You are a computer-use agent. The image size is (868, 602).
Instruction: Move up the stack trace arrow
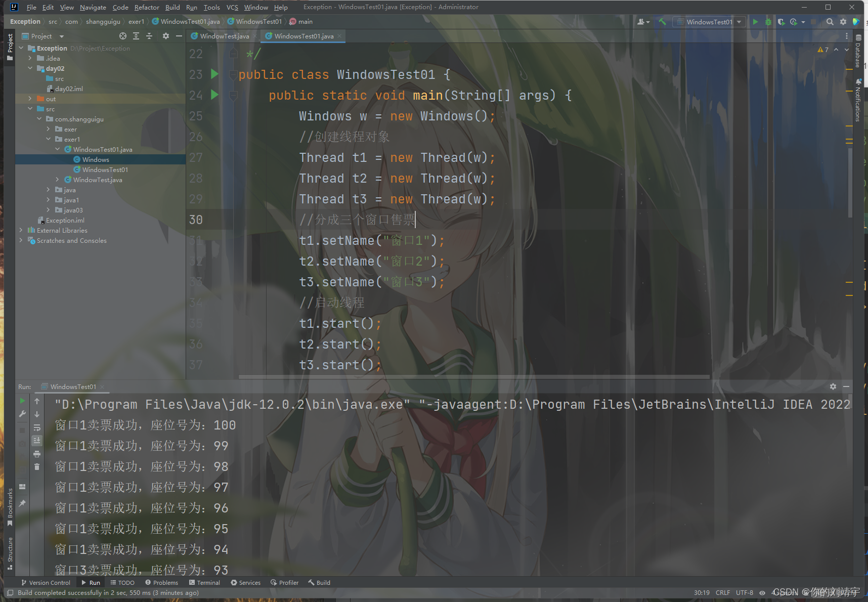coord(37,401)
